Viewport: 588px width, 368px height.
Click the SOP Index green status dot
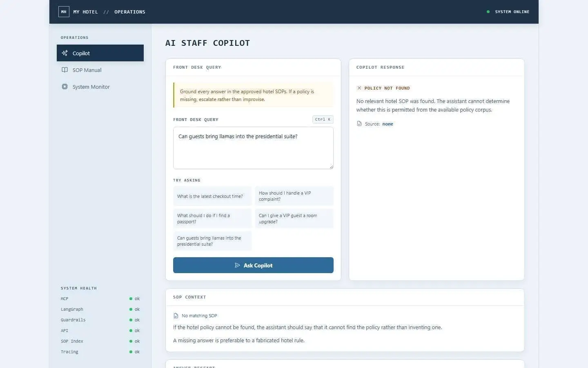tap(131, 341)
